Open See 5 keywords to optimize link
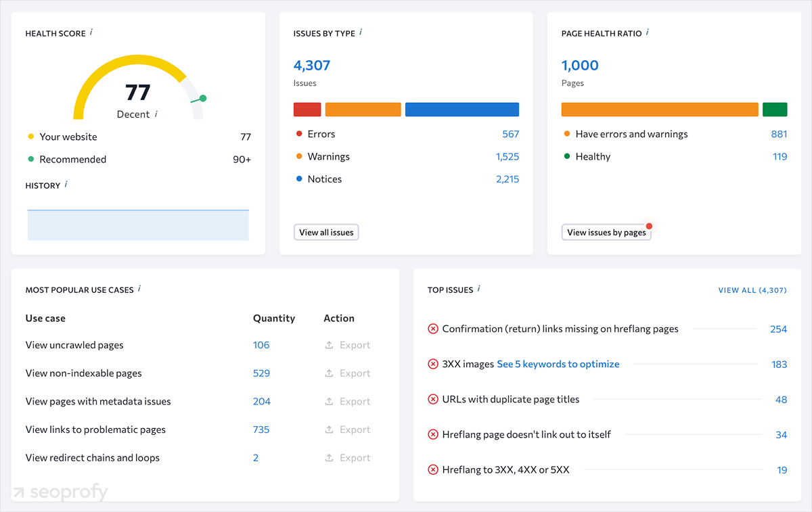The width and height of the screenshot is (812, 512). (558, 364)
